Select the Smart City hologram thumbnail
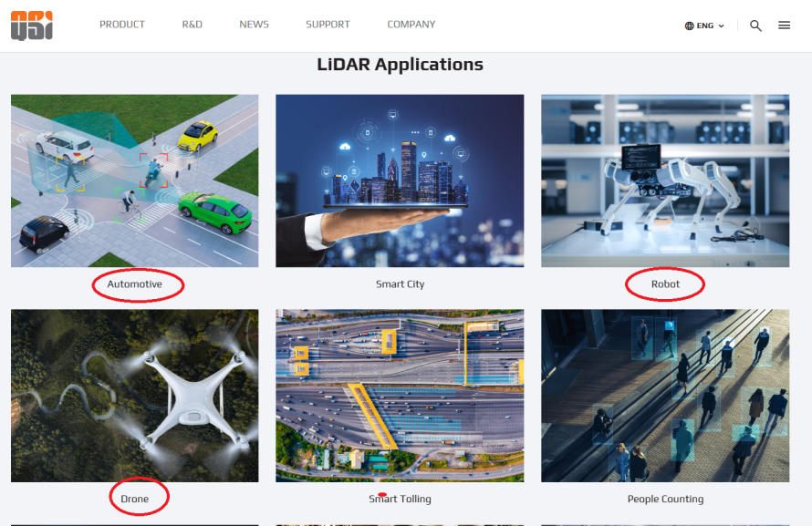The image size is (812, 526). point(400,180)
